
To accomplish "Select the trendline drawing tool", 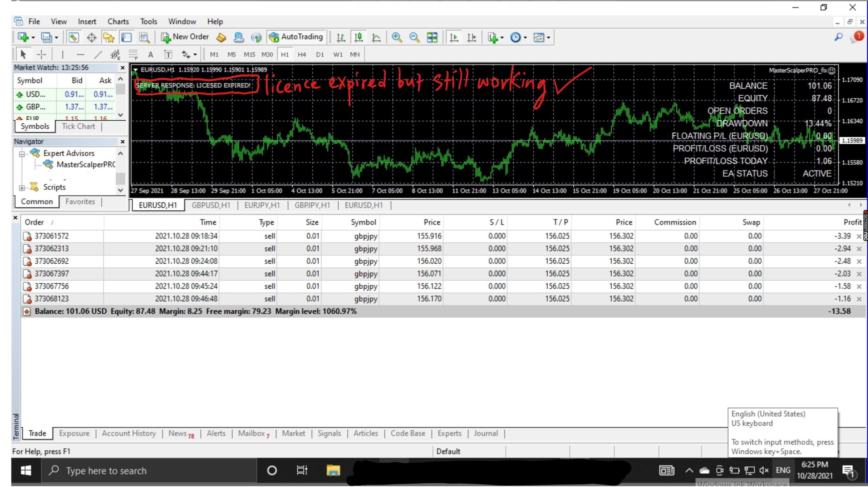I will (x=98, y=55).
